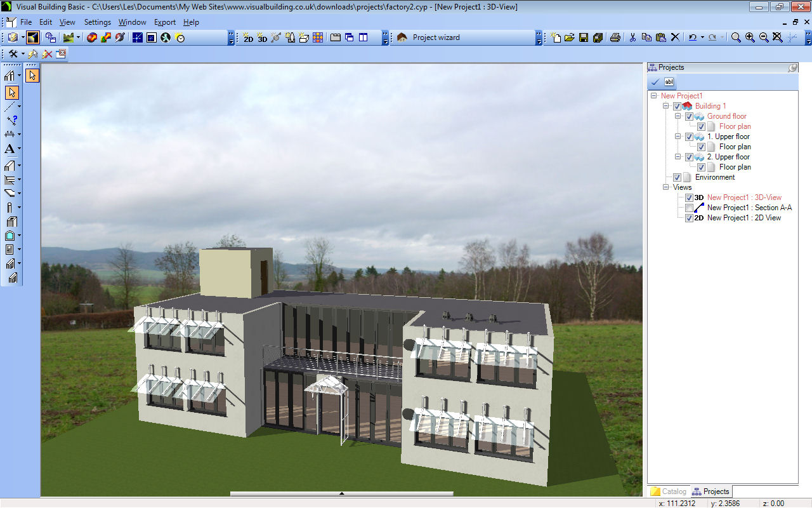Cut selection with the scissors icon
This screenshot has height=508, width=812.
click(632, 38)
